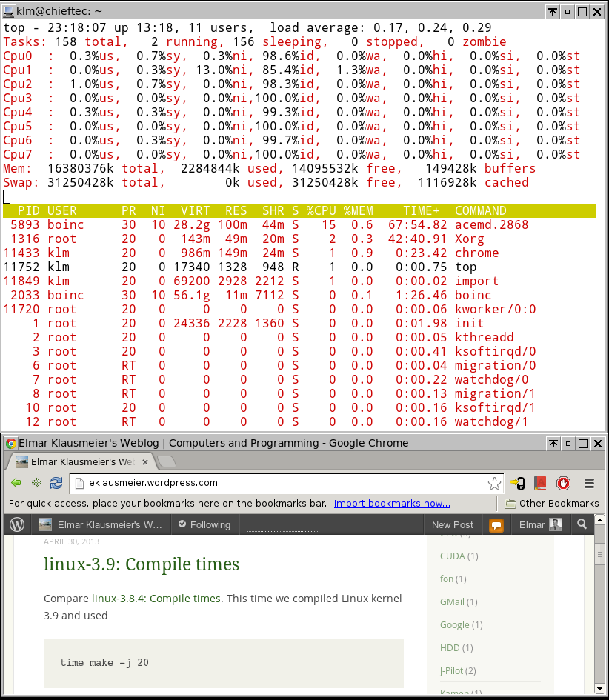Bookmark this page with the star icon
This screenshot has width=609, height=700.
click(494, 484)
